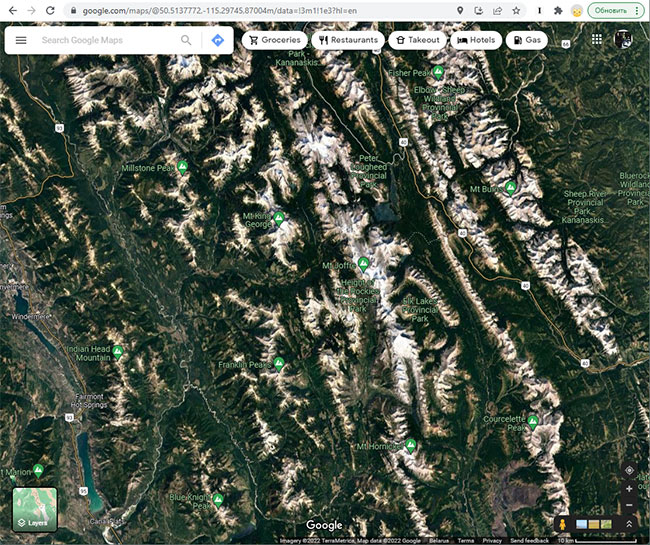The image size is (650, 545).
Task: Open the Google apps grid
Action: (x=597, y=39)
